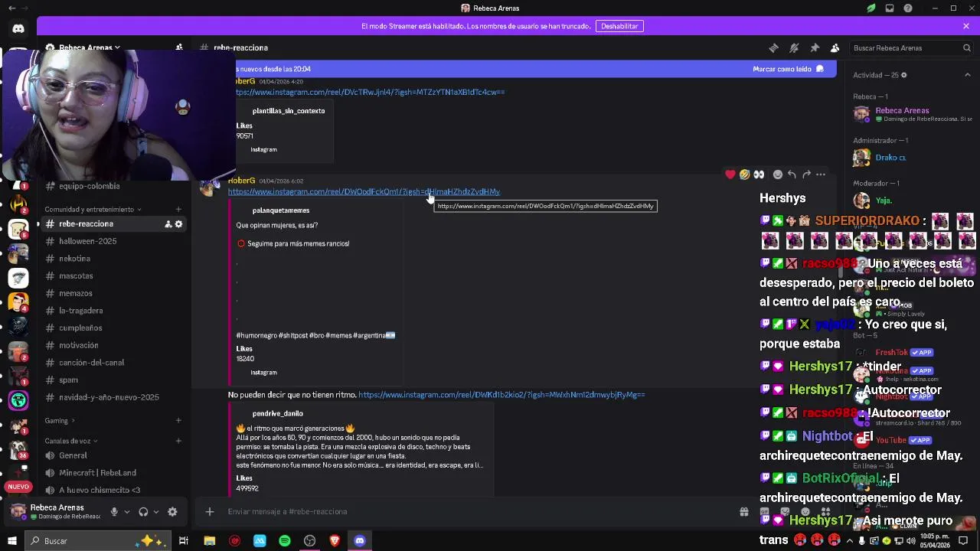Open channel settings gear on rebe-reacciona

(x=178, y=224)
